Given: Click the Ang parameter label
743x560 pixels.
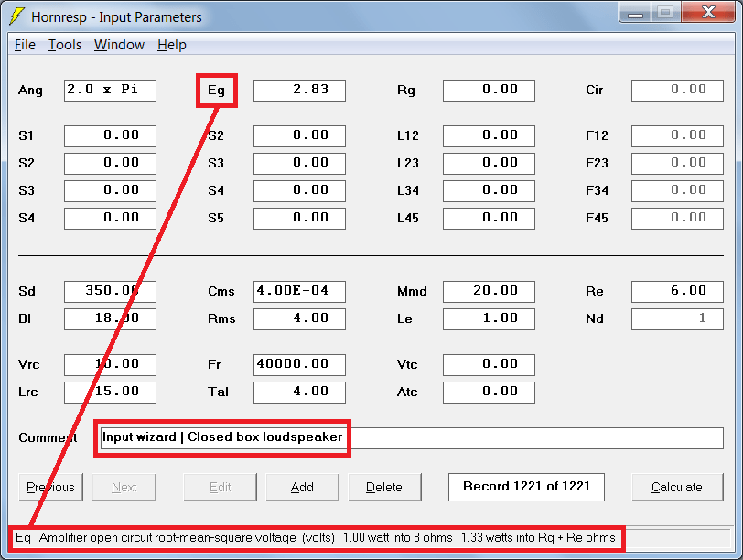Looking at the screenshot, I should pyautogui.click(x=30, y=90).
